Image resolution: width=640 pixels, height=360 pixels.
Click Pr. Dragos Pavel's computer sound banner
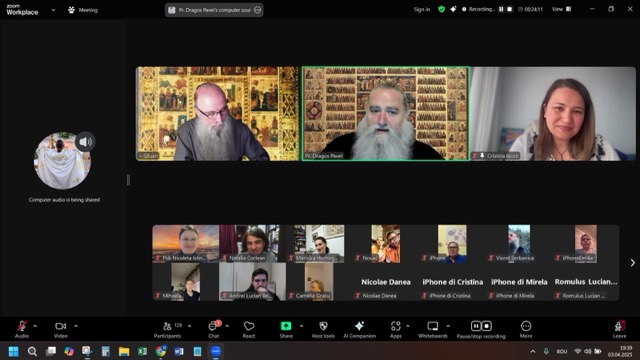coord(214,10)
